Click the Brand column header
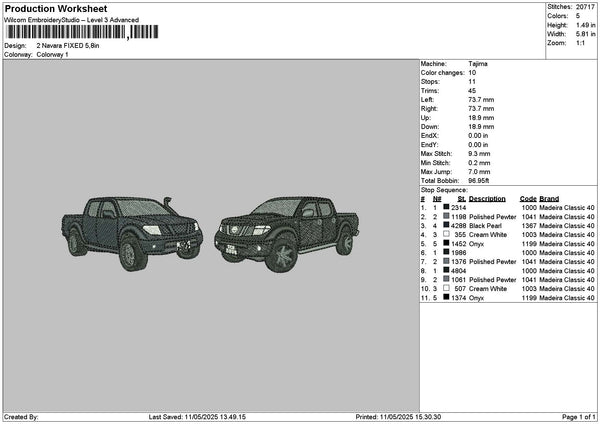The width and height of the screenshot is (600, 424). [549, 199]
